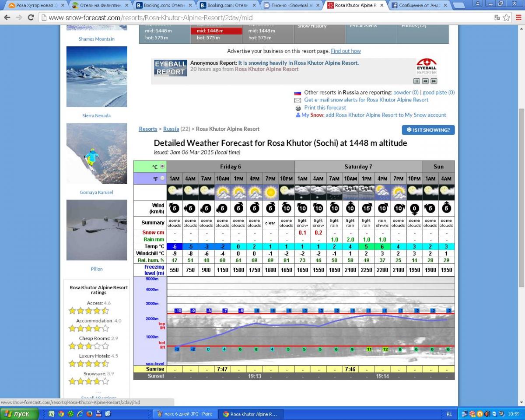
Task: Click the Luxury Hotels rating stars
Action: [x=89, y=364]
